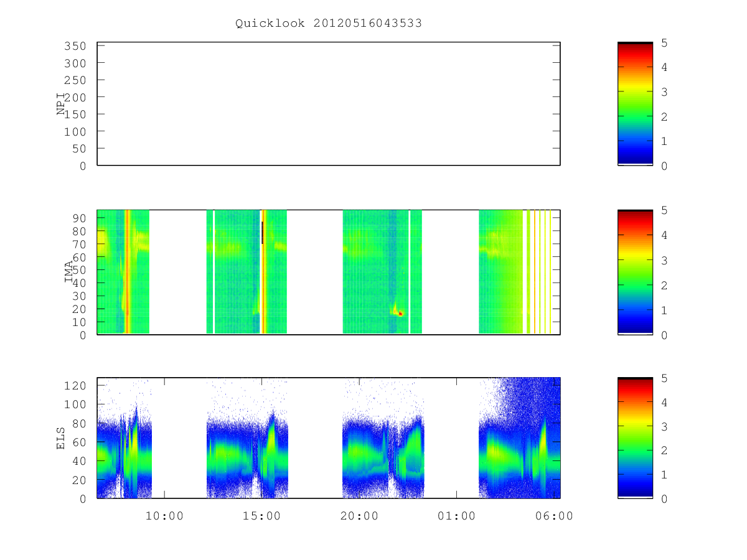The height and width of the screenshot is (560, 747).
Task: Click the short black vertical mark in the IMA plot
Action: pyautogui.click(x=262, y=232)
